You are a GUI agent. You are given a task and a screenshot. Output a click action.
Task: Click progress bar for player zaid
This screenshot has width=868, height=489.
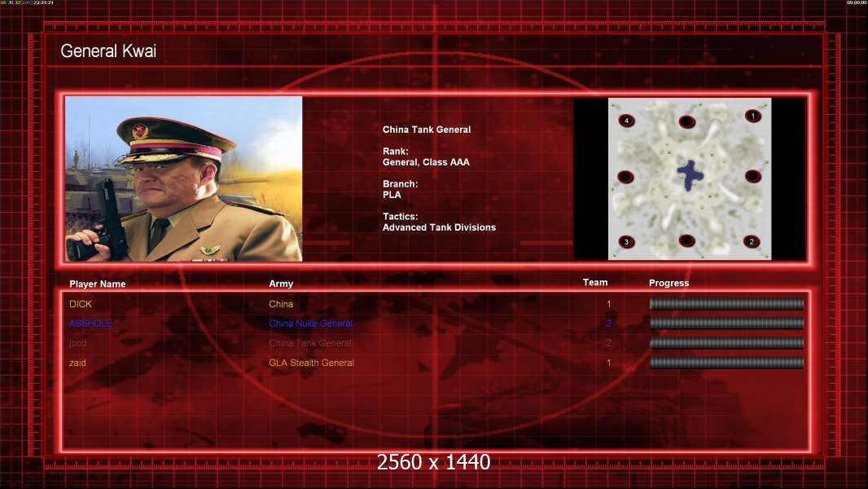pos(726,363)
